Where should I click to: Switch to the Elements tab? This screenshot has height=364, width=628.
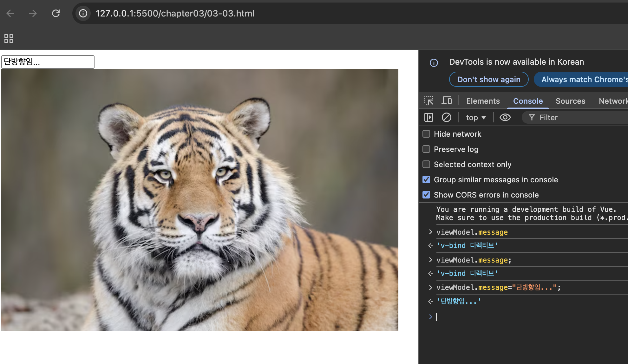(x=483, y=101)
